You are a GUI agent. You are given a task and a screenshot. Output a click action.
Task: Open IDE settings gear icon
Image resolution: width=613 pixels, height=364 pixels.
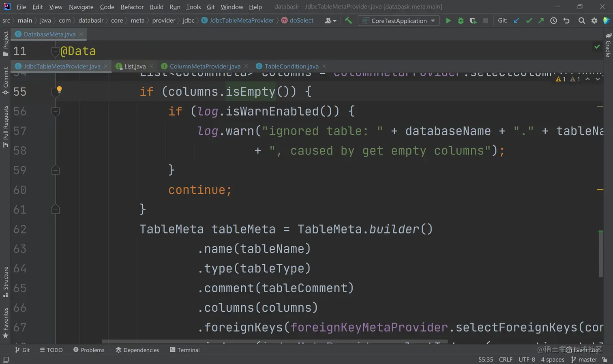click(594, 21)
